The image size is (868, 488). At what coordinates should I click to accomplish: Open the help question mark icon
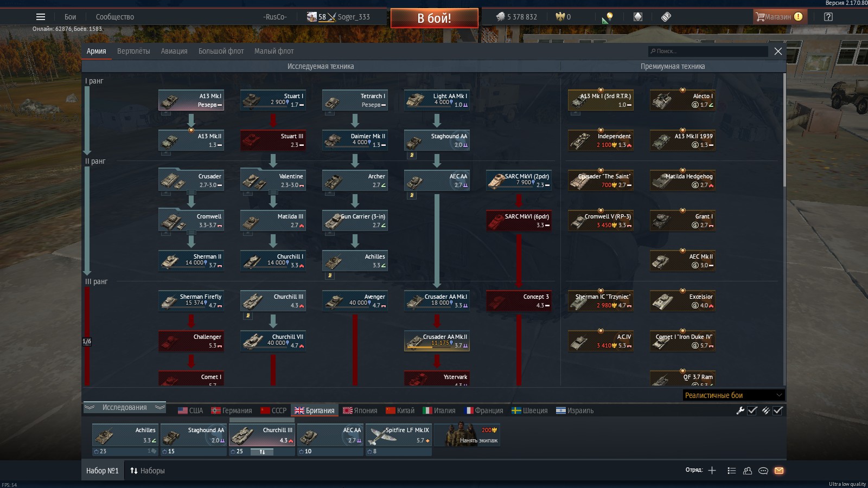(x=828, y=17)
